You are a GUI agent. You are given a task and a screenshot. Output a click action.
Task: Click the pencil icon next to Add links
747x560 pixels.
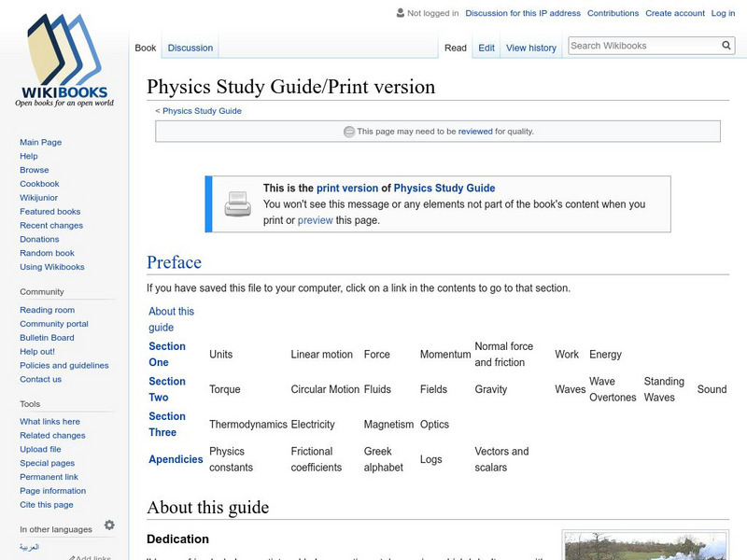tap(71, 556)
